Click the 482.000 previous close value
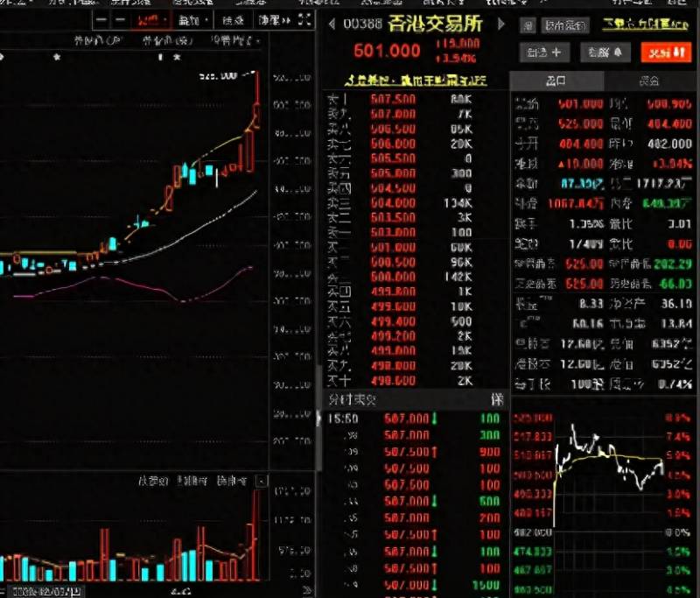 click(x=669, y=144)
